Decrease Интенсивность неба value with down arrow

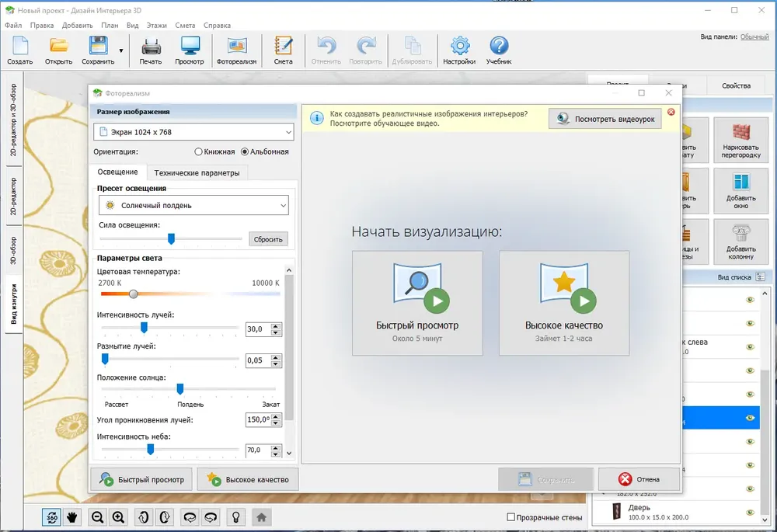276,454
